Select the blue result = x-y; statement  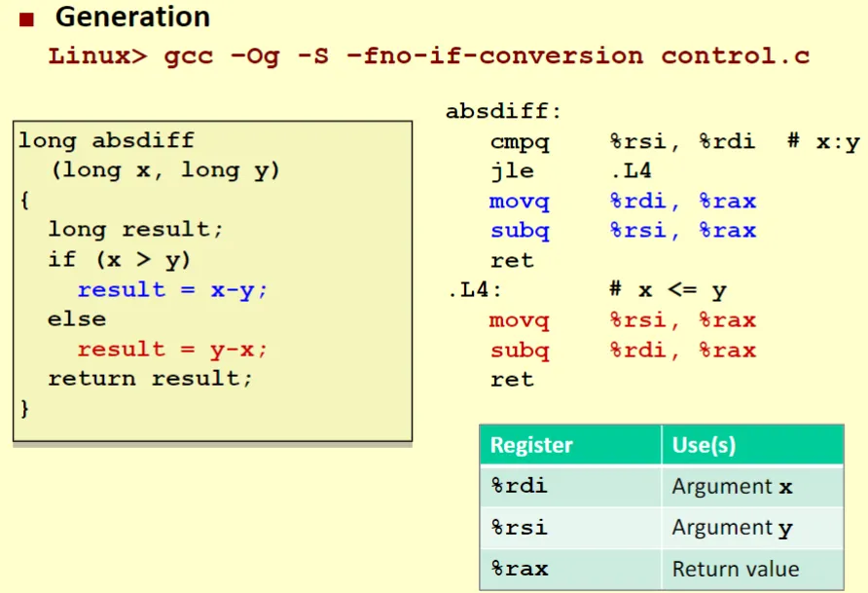click(172, 290)
